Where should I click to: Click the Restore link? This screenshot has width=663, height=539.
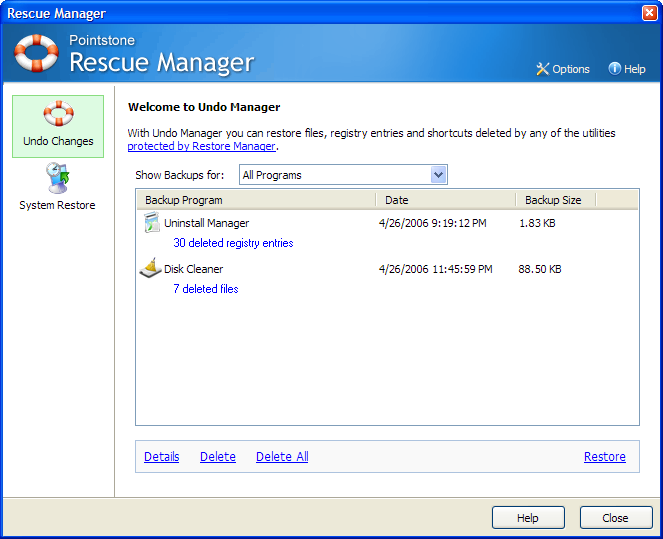pyautogui.click(x=605, y=457)
